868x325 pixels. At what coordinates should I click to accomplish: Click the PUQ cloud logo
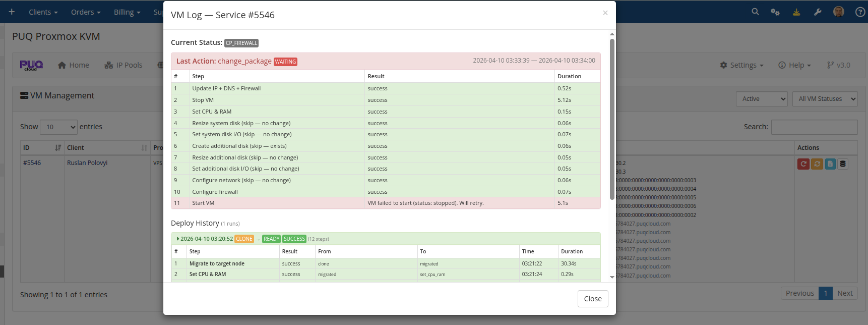pos(31,65)
